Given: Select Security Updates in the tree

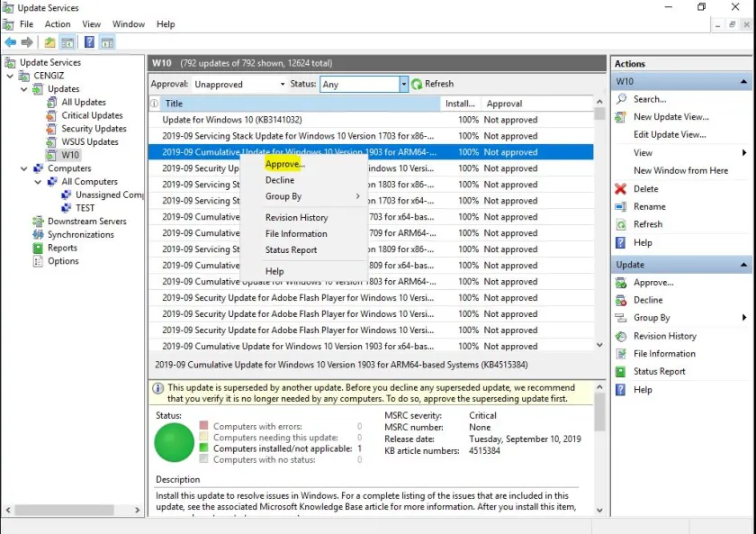Looking at the screenshot, I should 94,129.
